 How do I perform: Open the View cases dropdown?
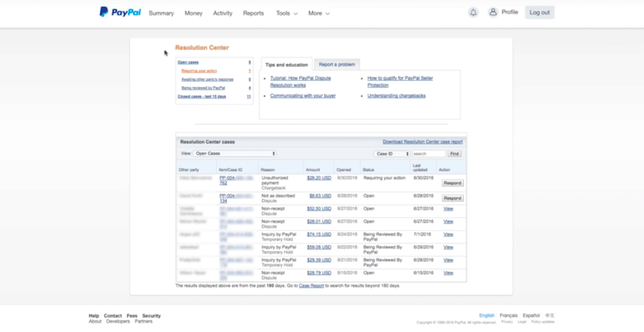click(x=235, y=153)
